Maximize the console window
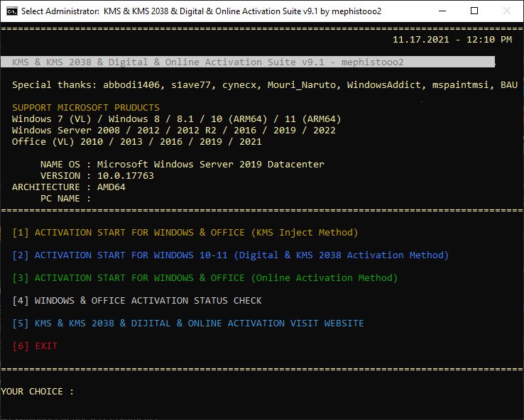Screen dimensions: 524x420 click(x=474, y=11)
